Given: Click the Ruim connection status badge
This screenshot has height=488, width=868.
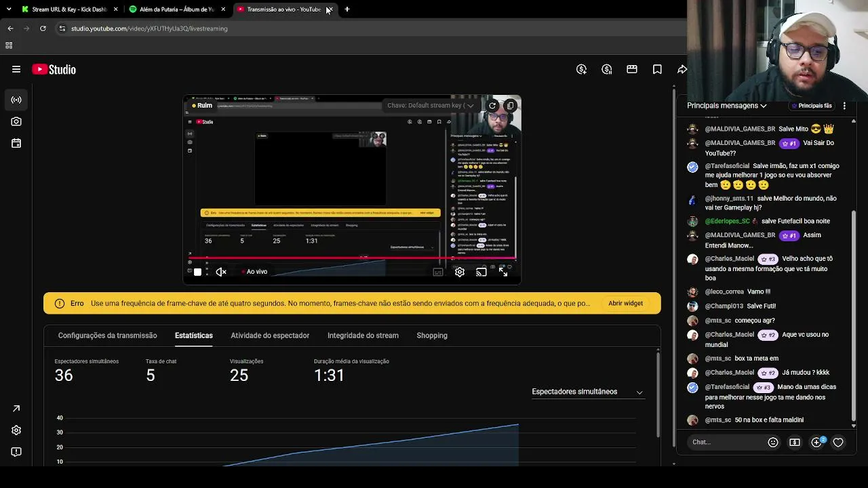Looking at the screenshot, I should (x=202, y=106).
